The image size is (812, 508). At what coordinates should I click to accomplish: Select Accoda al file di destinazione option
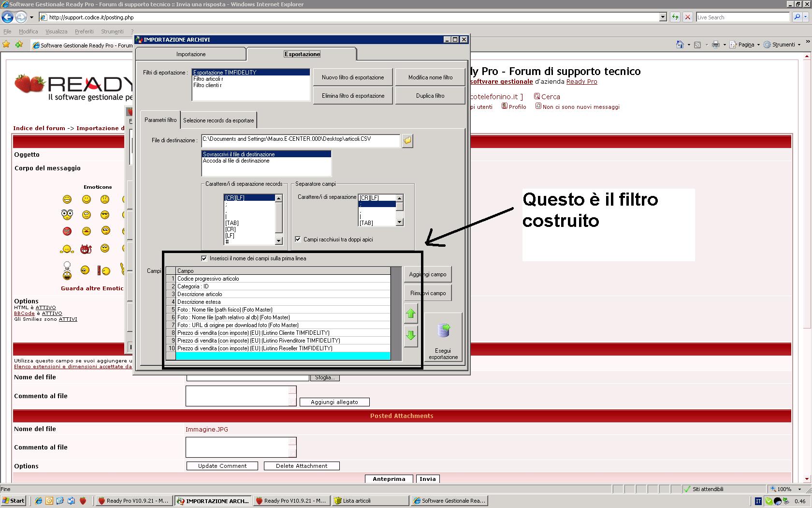[266, 161]
